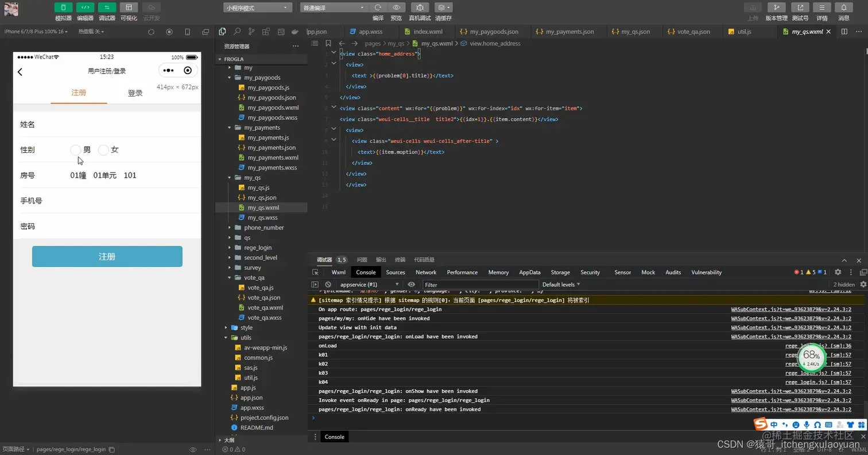The image size is (868, 455).
Task: Open README.md in the file tree
Action: pyautogui.click(x=257, y=427)
